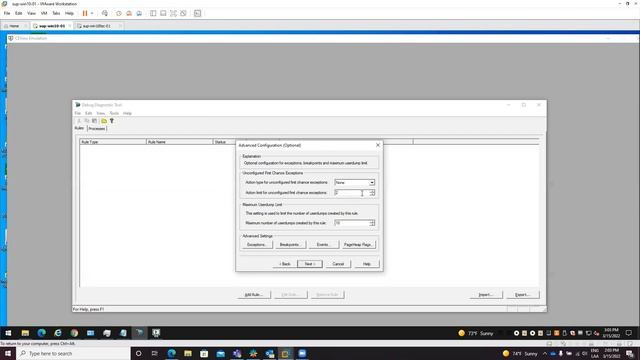Close the Advanced Configuration dialog with X

coord(378,145)
